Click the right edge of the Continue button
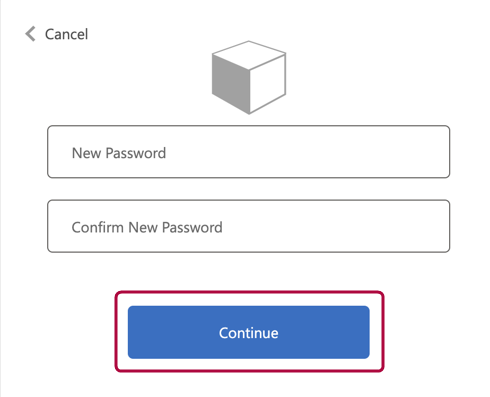Viewport: 490px width, 397px height. pyautogui.click(x=365, y=332)
